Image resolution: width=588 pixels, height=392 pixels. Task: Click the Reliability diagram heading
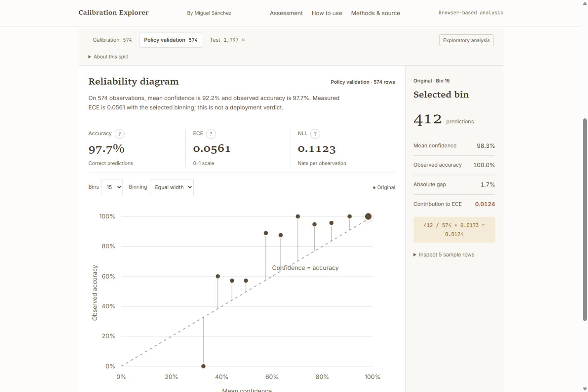click(134, 82)
